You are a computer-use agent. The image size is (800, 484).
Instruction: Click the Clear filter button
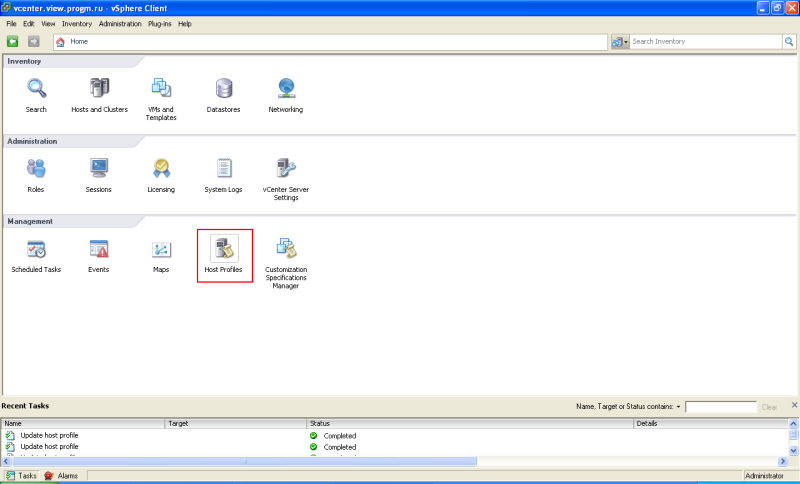click(x=769, y=407)
